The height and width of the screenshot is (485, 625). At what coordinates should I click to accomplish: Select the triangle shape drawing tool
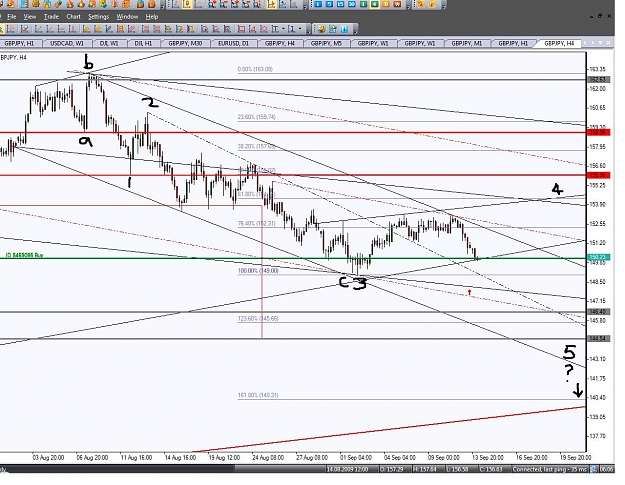point(253,29)
